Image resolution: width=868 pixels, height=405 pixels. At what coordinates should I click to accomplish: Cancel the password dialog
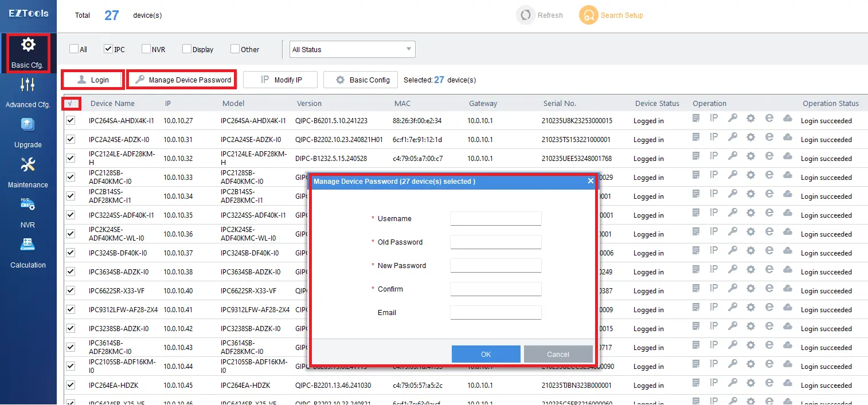click(558, 354)
